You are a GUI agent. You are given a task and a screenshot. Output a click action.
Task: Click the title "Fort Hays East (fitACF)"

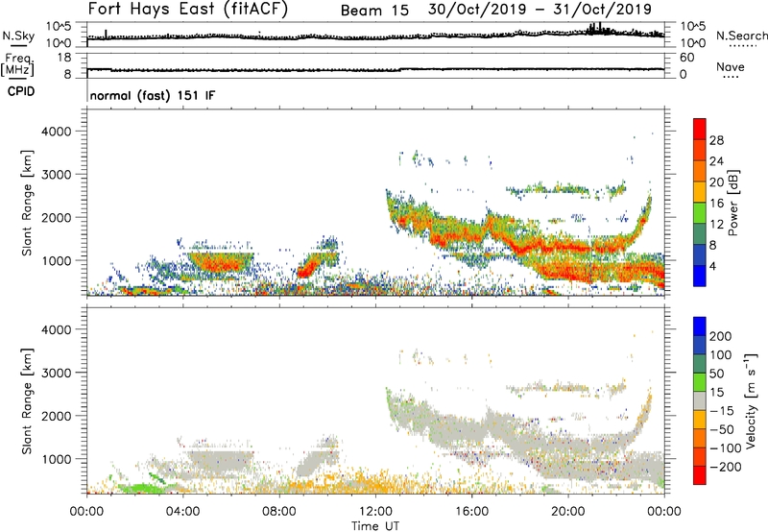point(188,10)
